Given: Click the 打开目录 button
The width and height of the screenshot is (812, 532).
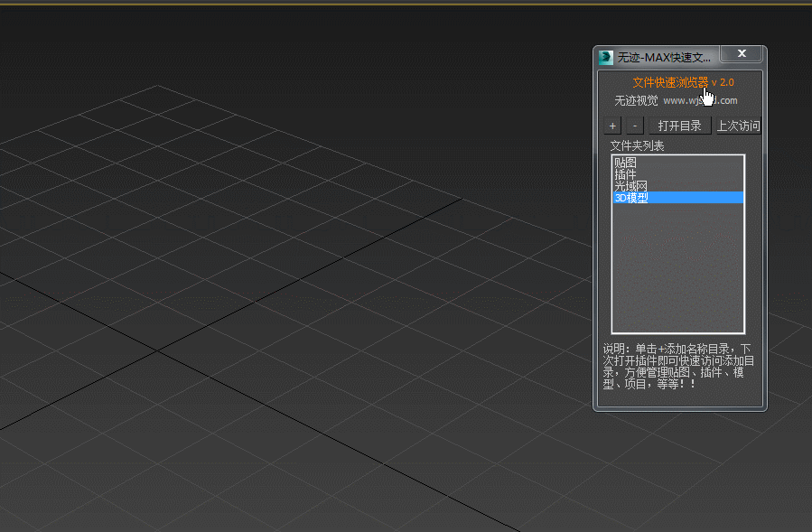Looking at the screenshot, I should tap(679, 126).
